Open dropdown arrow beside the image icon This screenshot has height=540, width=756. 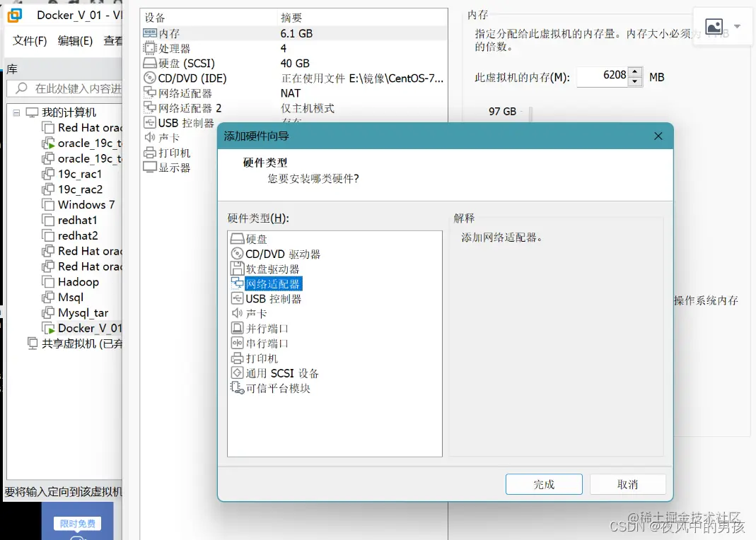click(737, 26)
